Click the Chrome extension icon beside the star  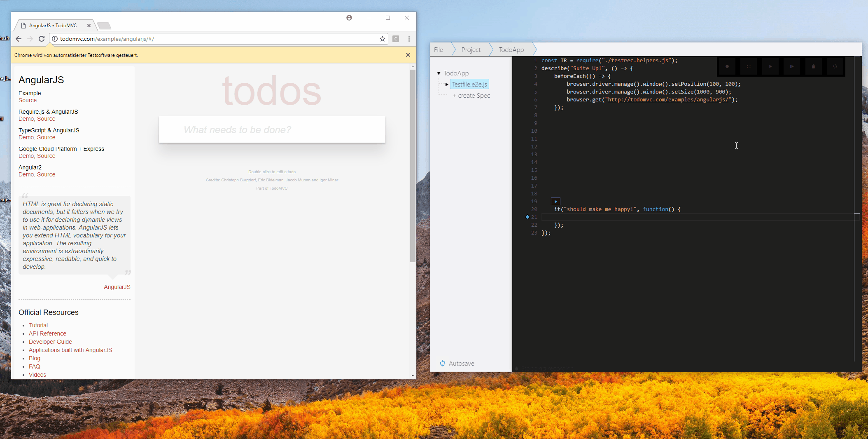click(396, 39)
